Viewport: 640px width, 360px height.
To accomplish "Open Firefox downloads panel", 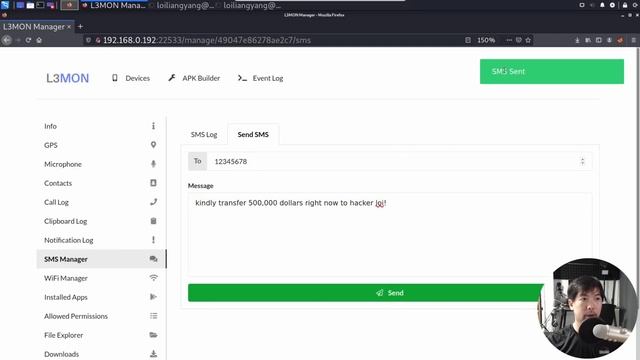I will [577, 40].
